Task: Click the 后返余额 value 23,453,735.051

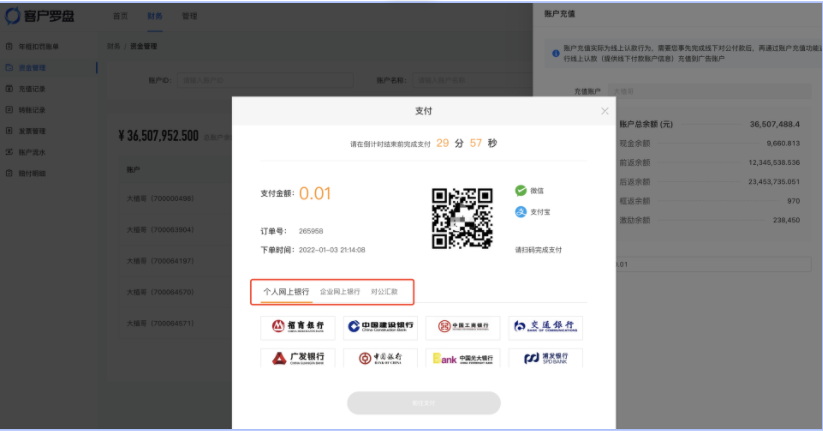Action: coord(774,182)
